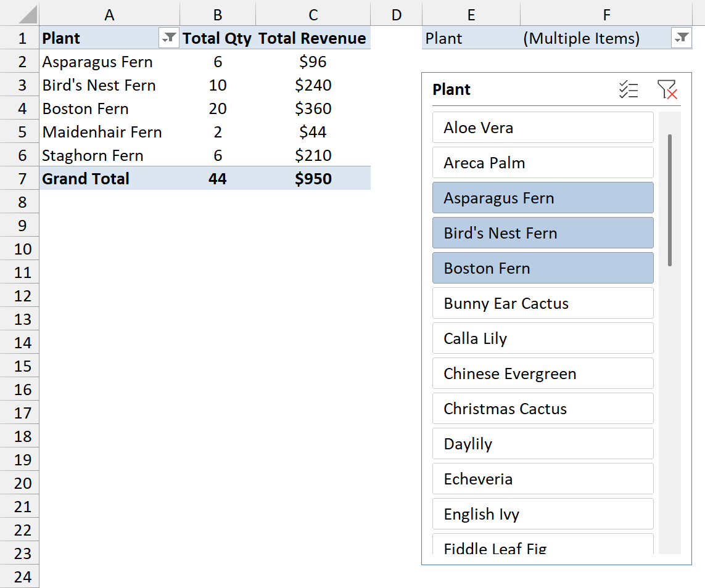
Task: Click the $240 revenue cell
Action: point(313,85)
